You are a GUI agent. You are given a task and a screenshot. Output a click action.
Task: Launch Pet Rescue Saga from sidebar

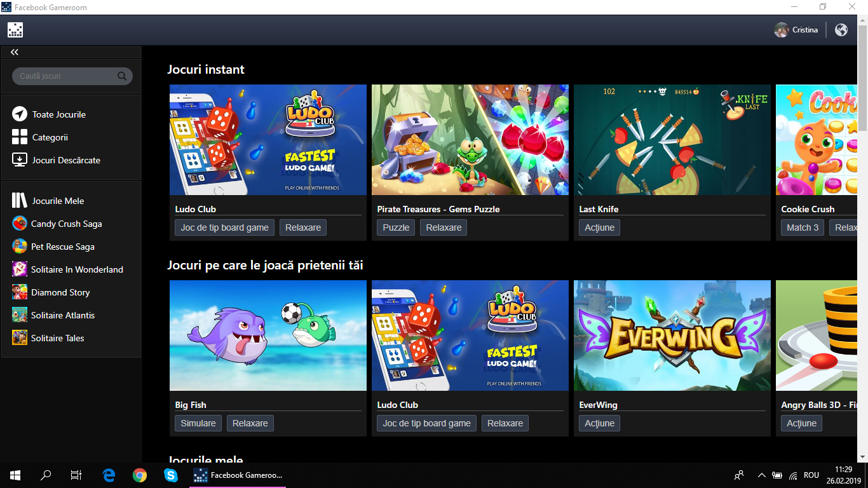point(63,247)
